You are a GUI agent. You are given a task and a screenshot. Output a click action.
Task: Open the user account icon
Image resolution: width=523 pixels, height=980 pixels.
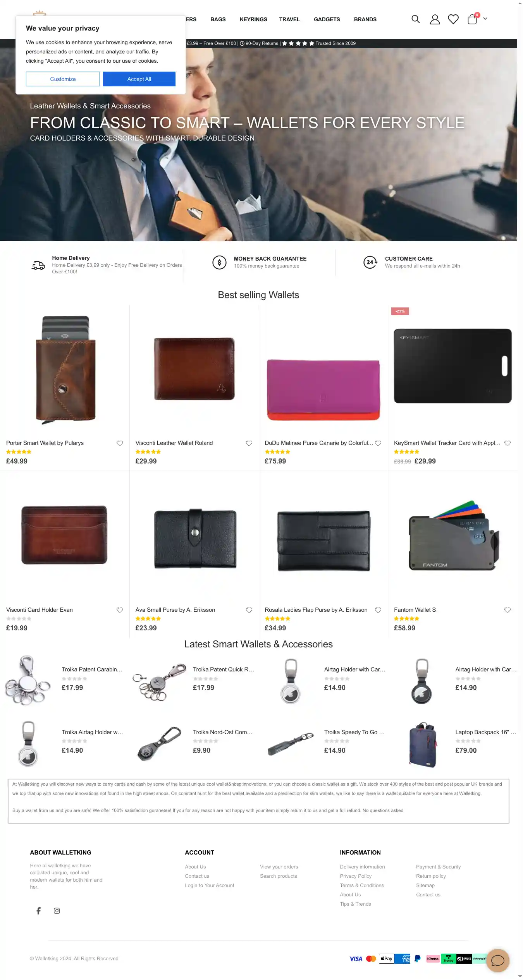[435, 19]
